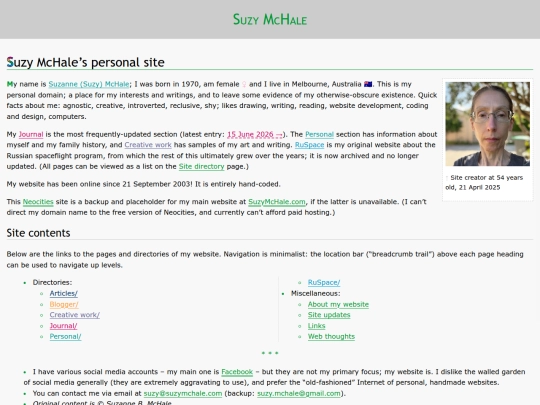Open the Links page
Viewport: 540px width, 405px height.
316,326
